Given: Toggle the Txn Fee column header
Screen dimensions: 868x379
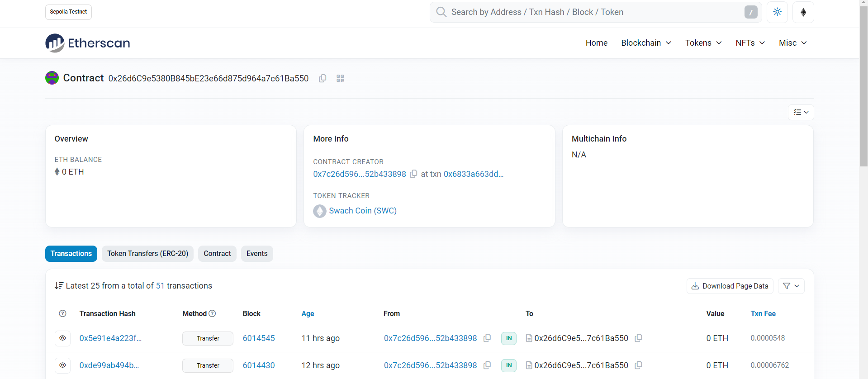Looking at the screenshot, I should point(763,313).
